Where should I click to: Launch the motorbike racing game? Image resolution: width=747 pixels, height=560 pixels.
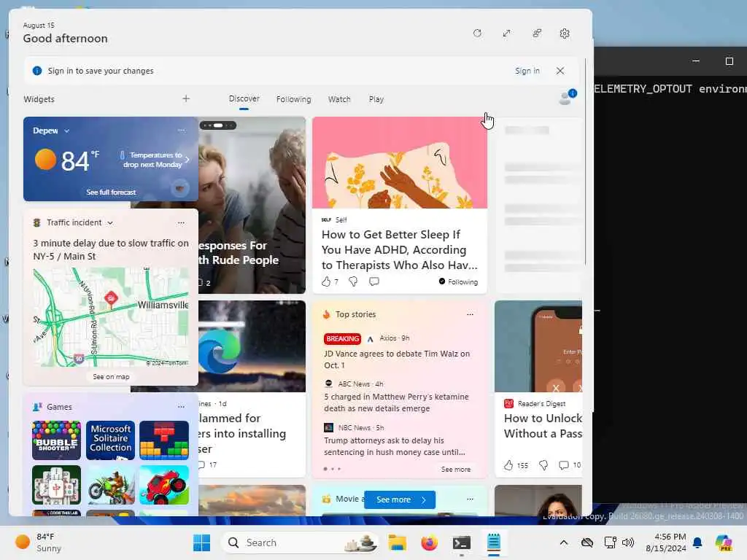[111, 485]
